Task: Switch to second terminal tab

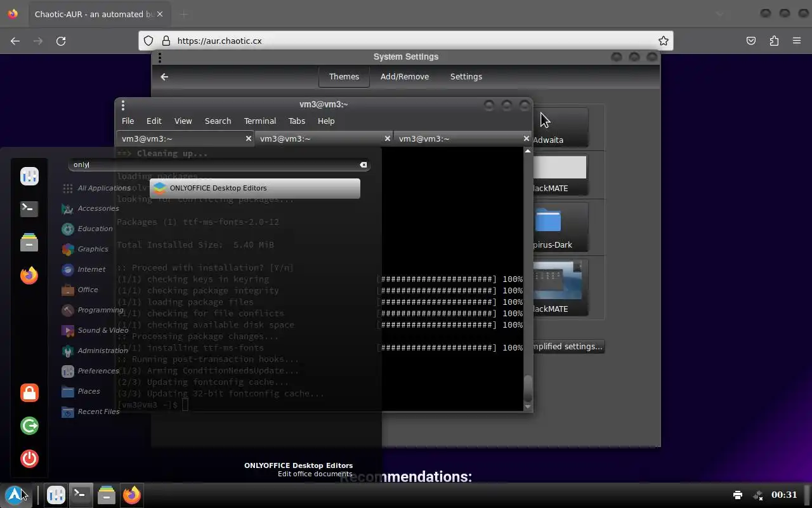Action: point(324,138)
